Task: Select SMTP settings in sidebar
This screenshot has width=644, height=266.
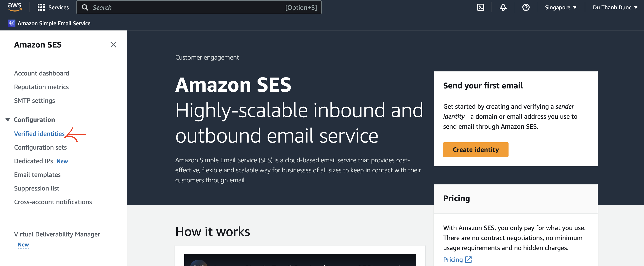Action: 34,100
